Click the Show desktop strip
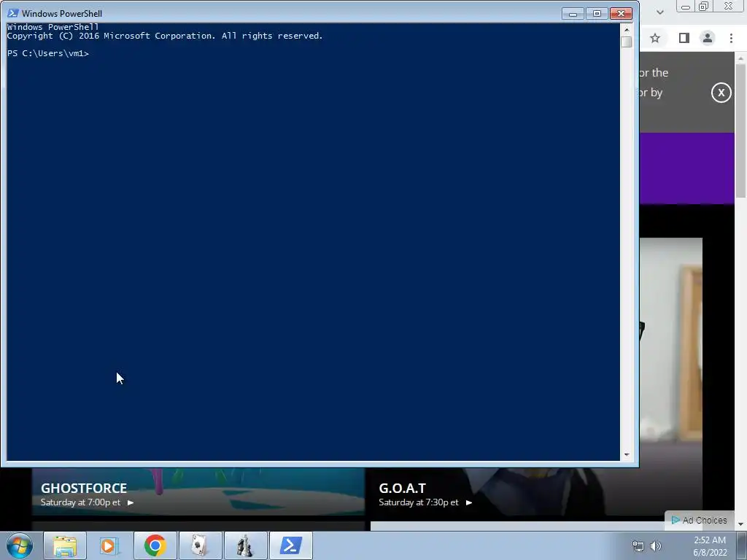This screenshot has width=747, height=560. [742, 545]
